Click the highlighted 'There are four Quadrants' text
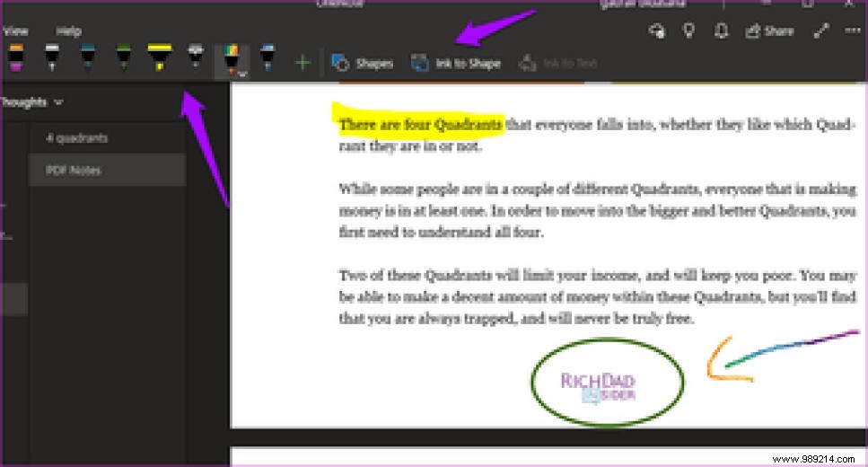The height and width of the screenshot is (467, 868). 421,125
